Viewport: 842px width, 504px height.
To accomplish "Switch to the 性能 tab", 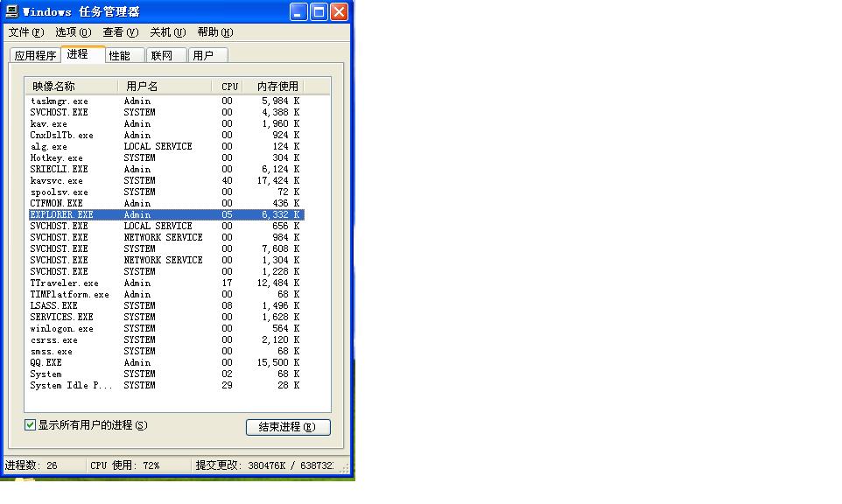I will pos(124,55).
